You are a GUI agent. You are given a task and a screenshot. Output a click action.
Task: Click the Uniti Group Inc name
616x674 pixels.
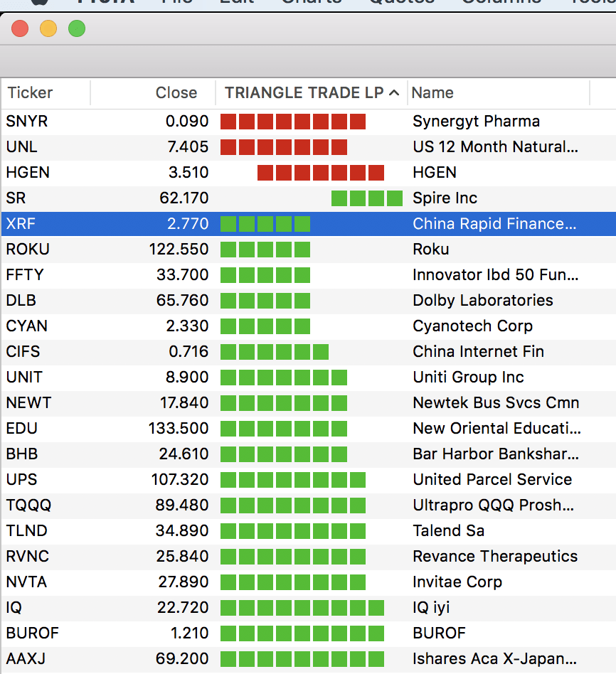click(469, 378)
